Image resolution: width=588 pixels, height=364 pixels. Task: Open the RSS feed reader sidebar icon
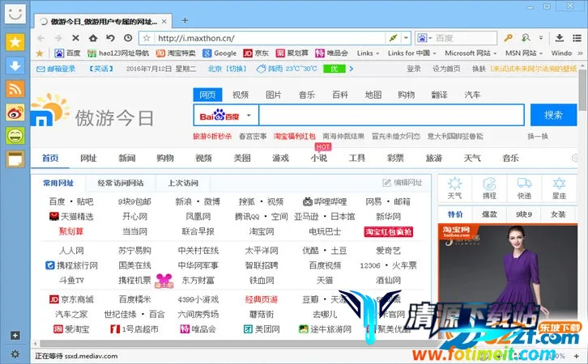pyautogui.click(x=15, y=89)
